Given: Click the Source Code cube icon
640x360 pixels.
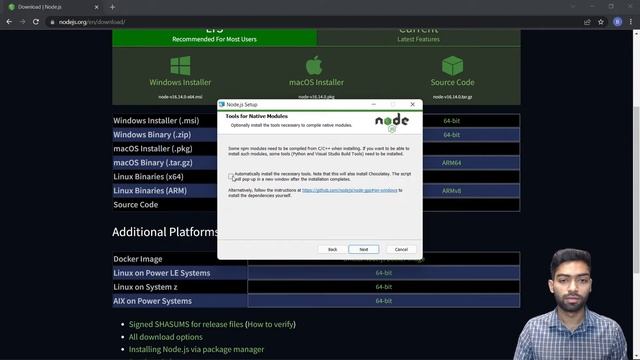Looking at the screenshot, I should point(452,66).
